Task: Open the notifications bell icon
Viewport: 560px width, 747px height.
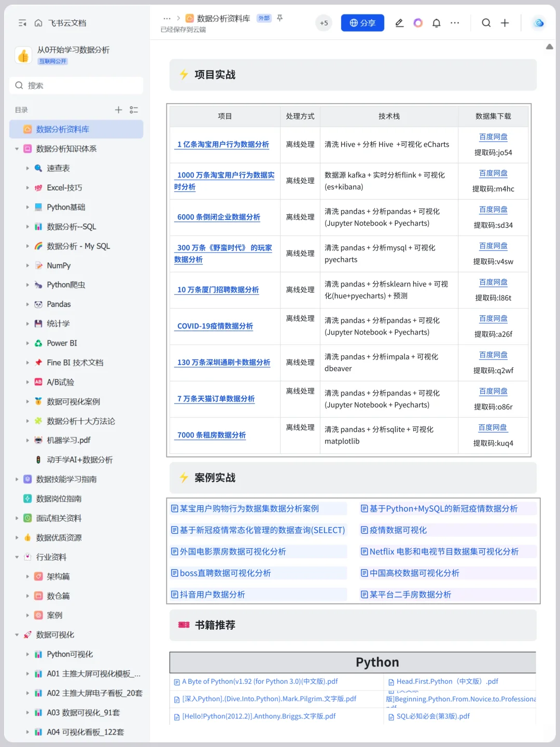Action: click(x=437, y=23)
